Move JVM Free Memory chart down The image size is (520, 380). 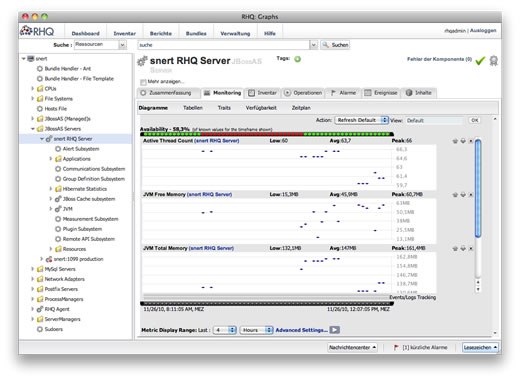pos(463,195)
